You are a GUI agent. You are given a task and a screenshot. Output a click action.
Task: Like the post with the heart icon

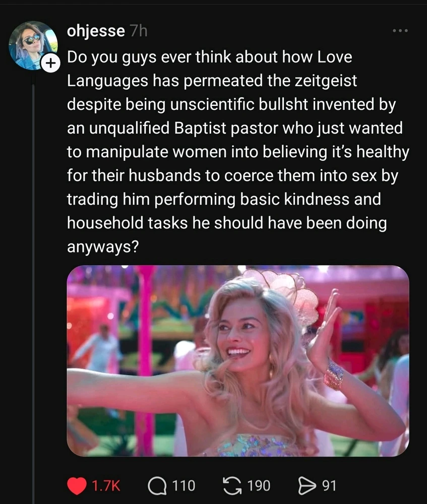point(77,486)
